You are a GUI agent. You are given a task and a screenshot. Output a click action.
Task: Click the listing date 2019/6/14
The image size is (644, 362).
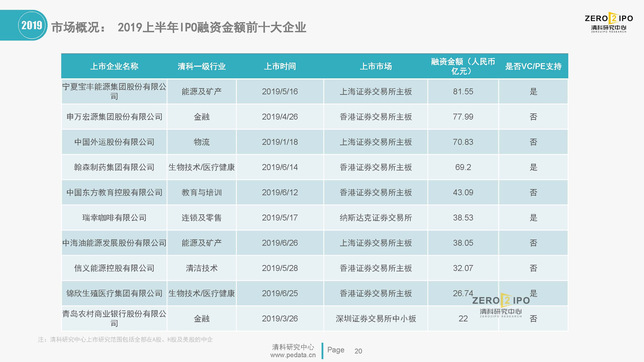(280, 167)
